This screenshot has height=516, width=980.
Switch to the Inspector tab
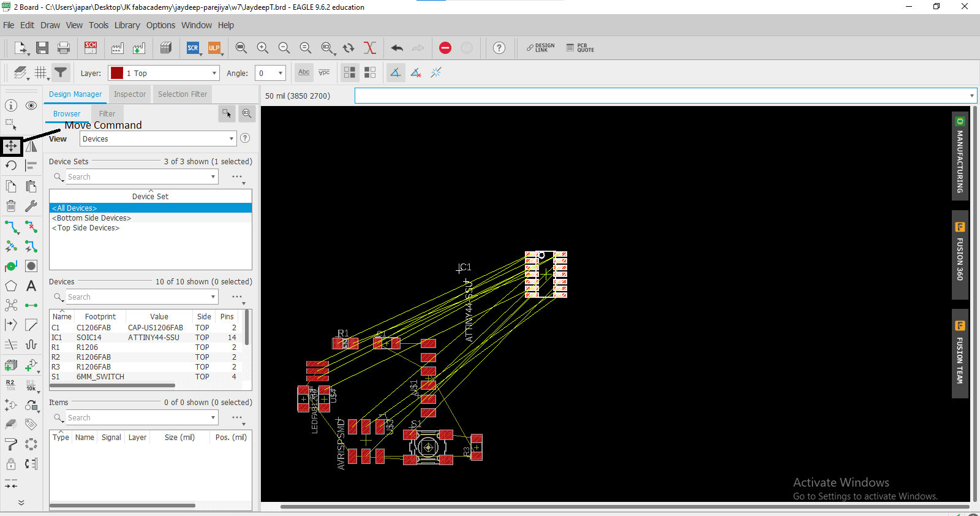[x=130, y=94]
